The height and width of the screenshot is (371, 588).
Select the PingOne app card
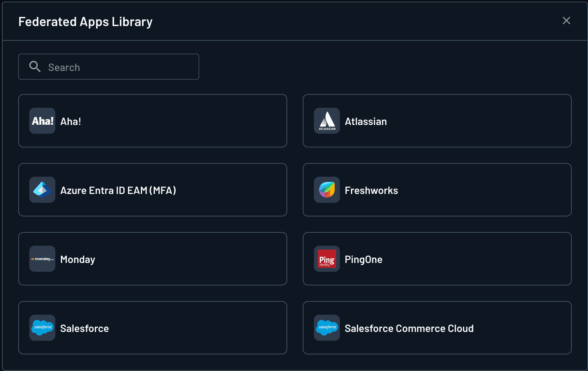[437, 259]
